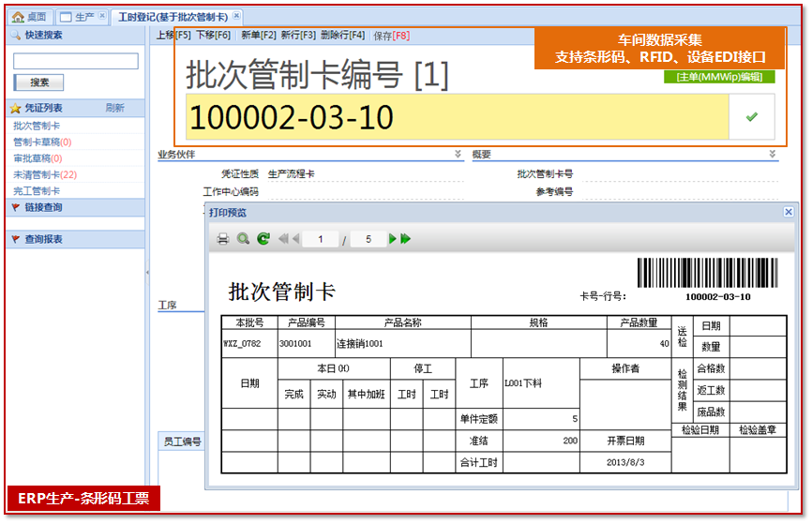
Task: Click 新行[F3] toolbar item
Action: coord(298,36)
